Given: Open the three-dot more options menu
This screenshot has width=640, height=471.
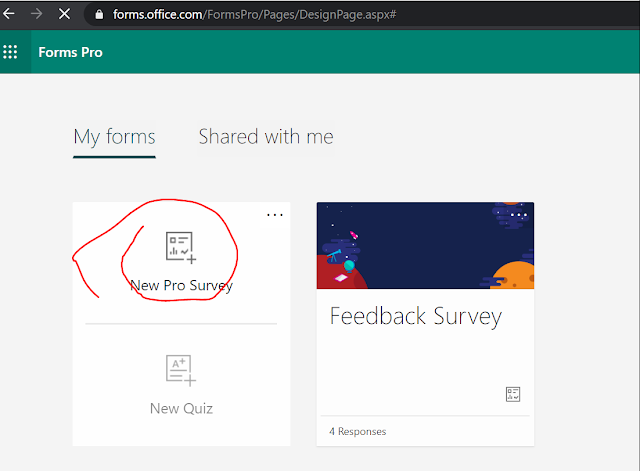Looking at the screenshot, I should 275,215.
